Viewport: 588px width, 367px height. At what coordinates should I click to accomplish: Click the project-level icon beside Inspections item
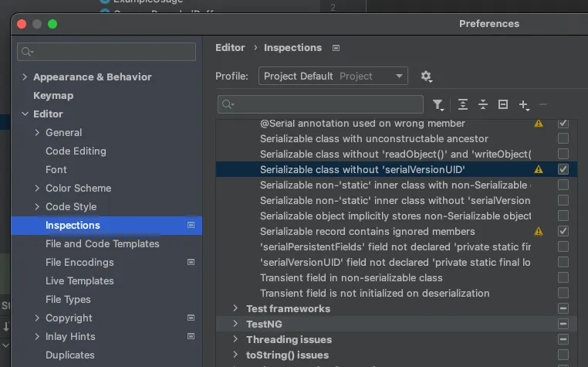(191, 225)
